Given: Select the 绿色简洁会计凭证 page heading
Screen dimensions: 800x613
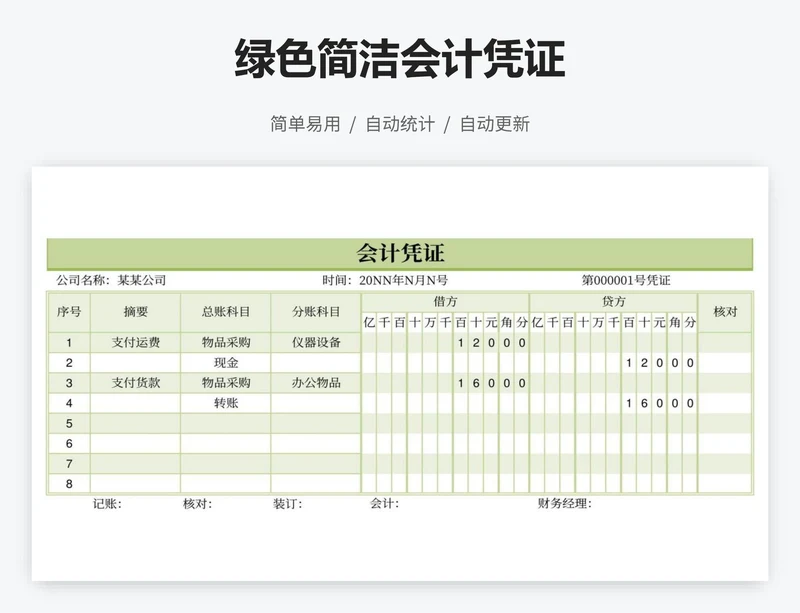Looking at the screenshot, I should click(x=400, y=59).
